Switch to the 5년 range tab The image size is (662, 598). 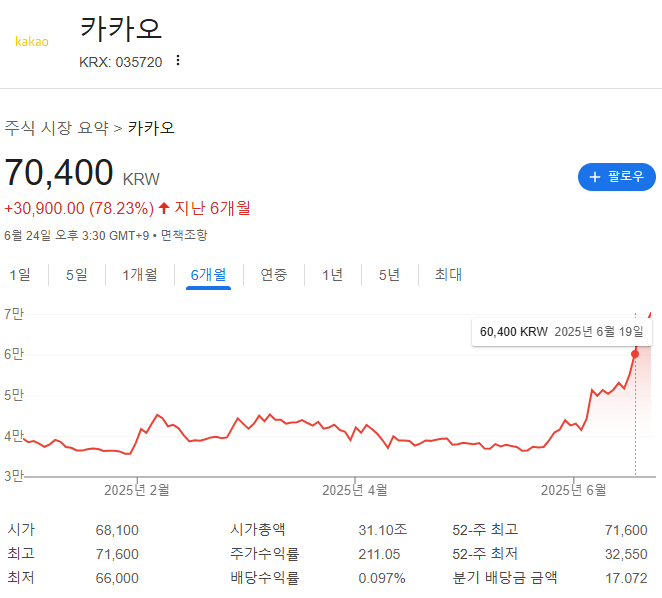click(389, 275)
